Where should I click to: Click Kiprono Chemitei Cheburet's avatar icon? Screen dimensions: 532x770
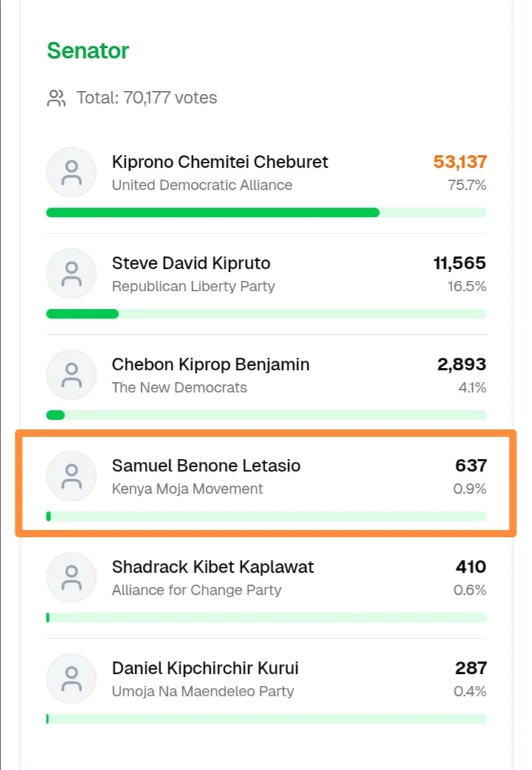[x=72, y=172]
